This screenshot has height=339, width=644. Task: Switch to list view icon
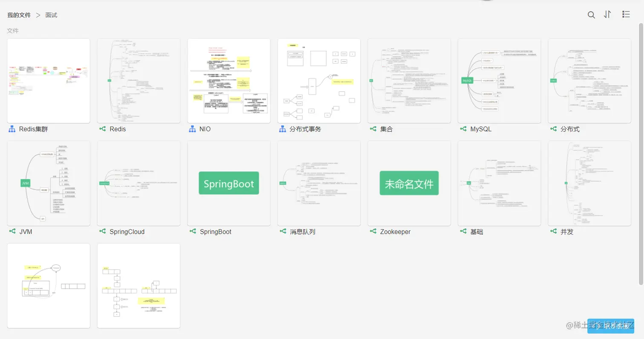tap(626, 14)
